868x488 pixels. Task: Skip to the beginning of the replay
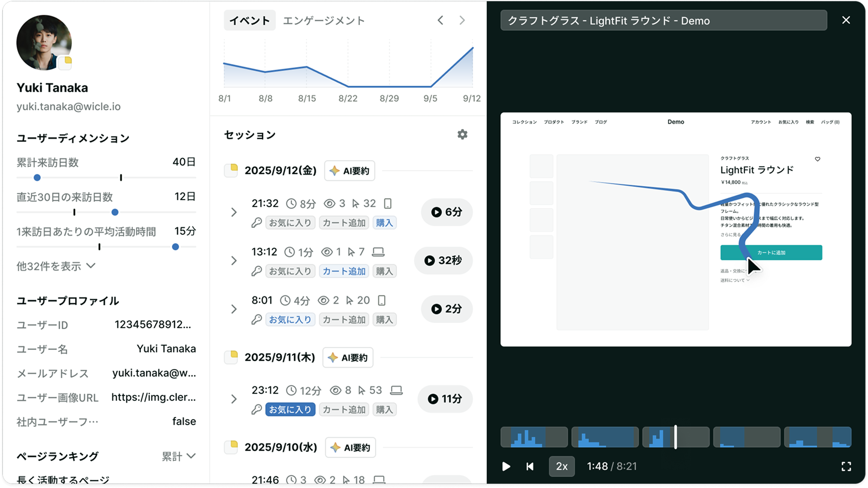(530, 466)
